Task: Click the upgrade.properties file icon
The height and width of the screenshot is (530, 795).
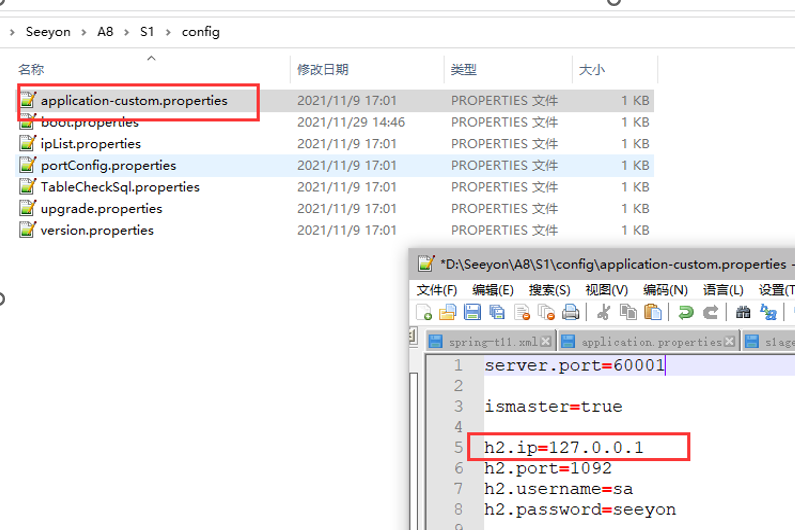Action: click(28, 208)
